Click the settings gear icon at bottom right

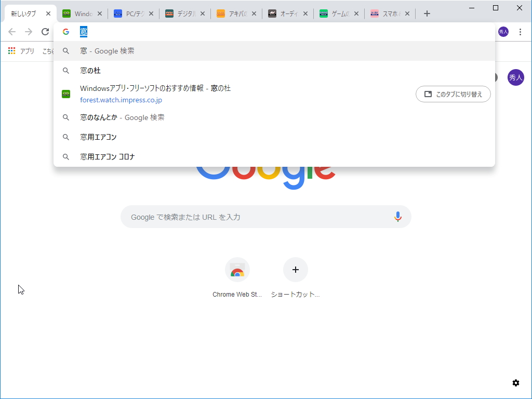(x=515, y=382)
